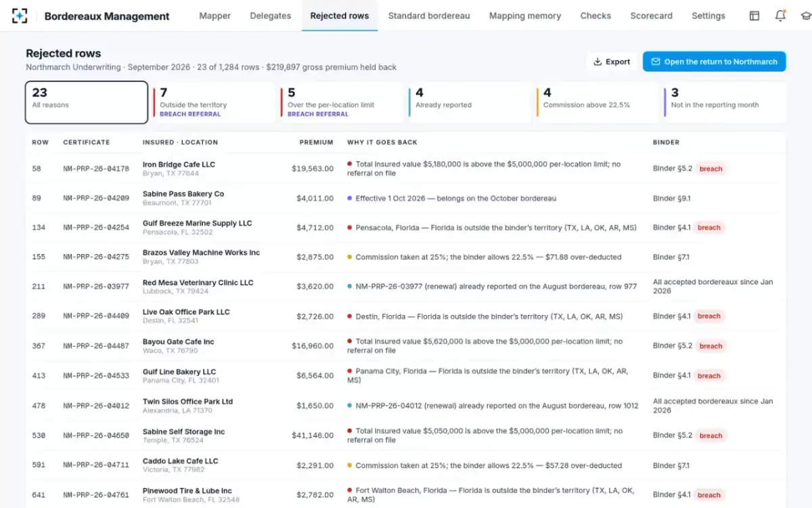Click row number 530
Viewport: 812px width, 508px height.
click(39, 436)
